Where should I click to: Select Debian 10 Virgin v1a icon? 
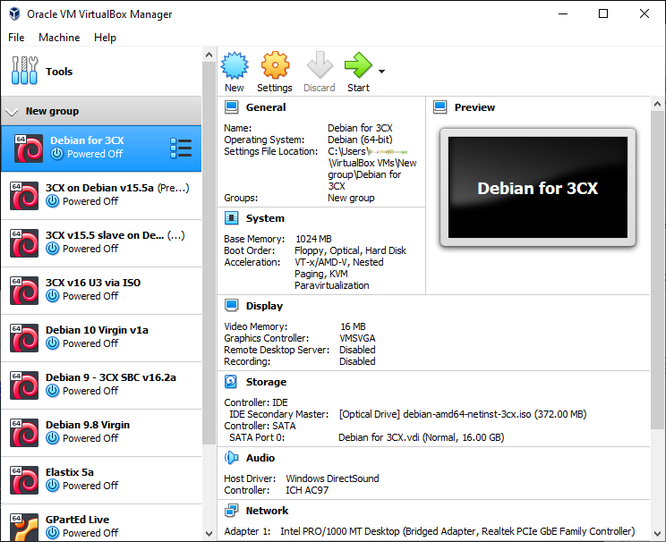pyautogui.click(x=24, y=338)
